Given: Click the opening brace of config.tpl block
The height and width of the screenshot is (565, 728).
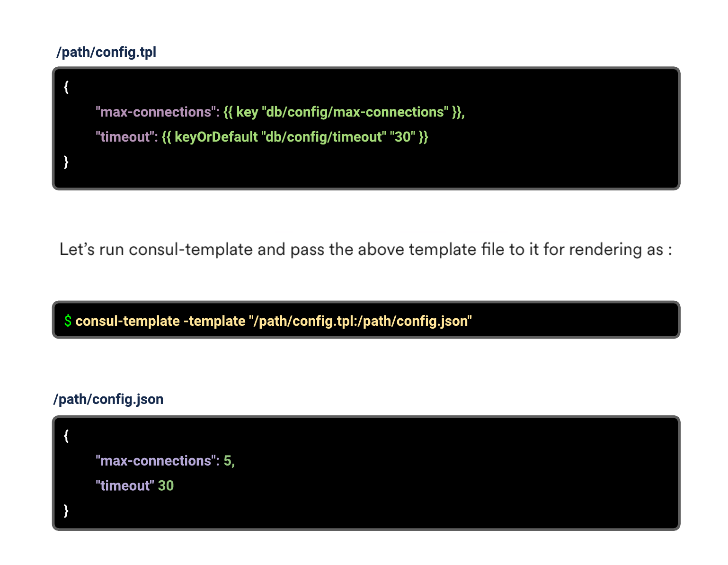Looking at the screenshot, I should pos(66,87).
